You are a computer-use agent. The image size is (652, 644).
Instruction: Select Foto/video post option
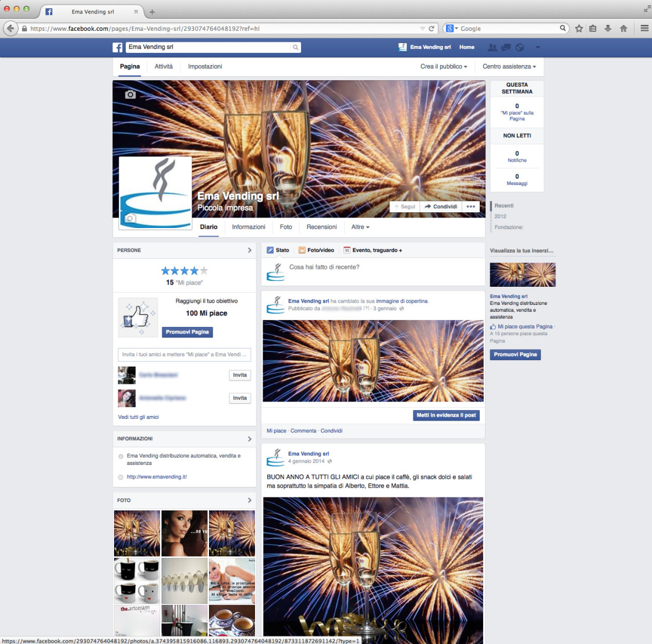(x=317, y=250)
